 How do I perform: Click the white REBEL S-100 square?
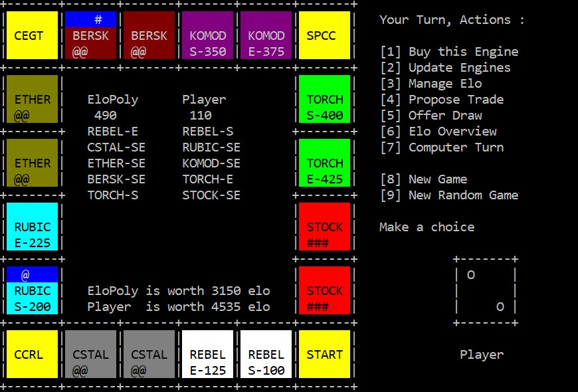pos(266,354)
